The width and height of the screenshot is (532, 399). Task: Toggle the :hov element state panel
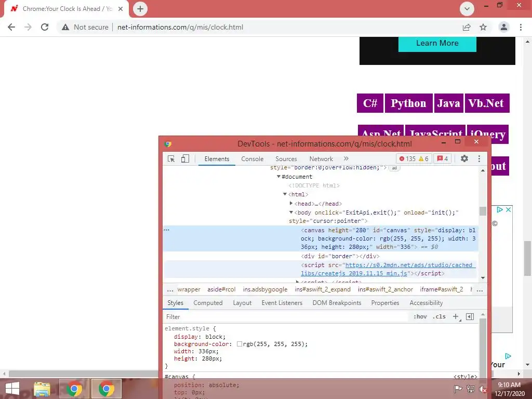point(420,316)
